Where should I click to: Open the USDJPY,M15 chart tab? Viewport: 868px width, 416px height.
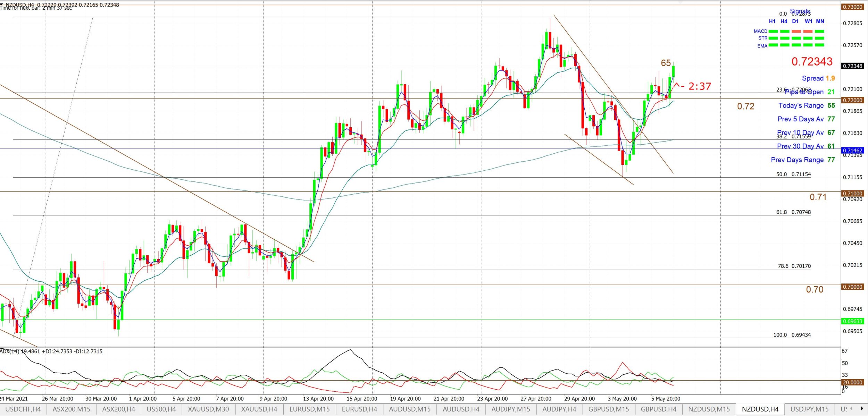pos(809,409)
